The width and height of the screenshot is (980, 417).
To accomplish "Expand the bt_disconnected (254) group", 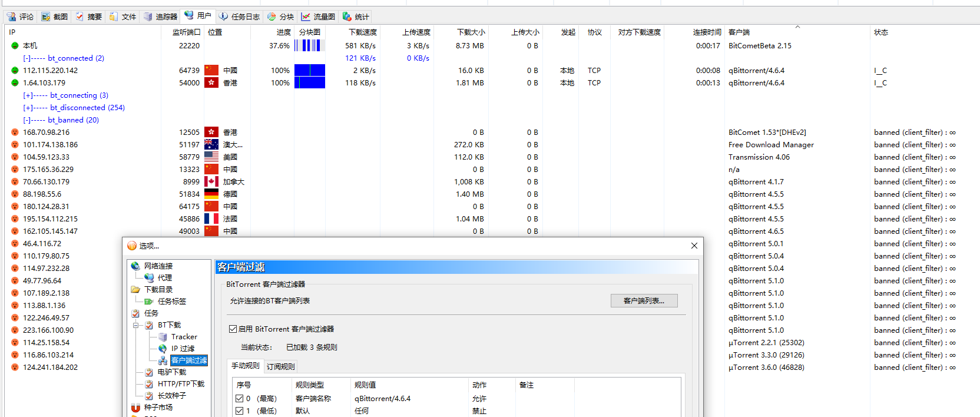I will [28, 107].
